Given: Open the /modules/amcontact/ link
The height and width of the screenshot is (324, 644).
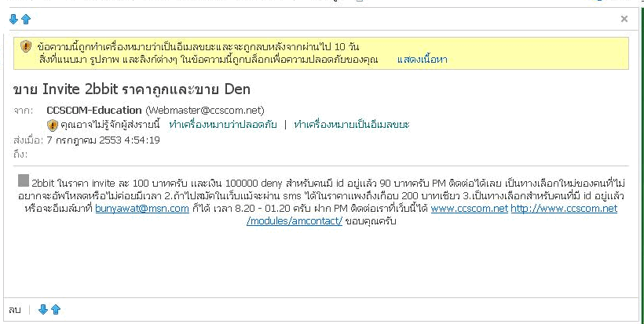Looking at the screenshot, I should tap(295, 221).
